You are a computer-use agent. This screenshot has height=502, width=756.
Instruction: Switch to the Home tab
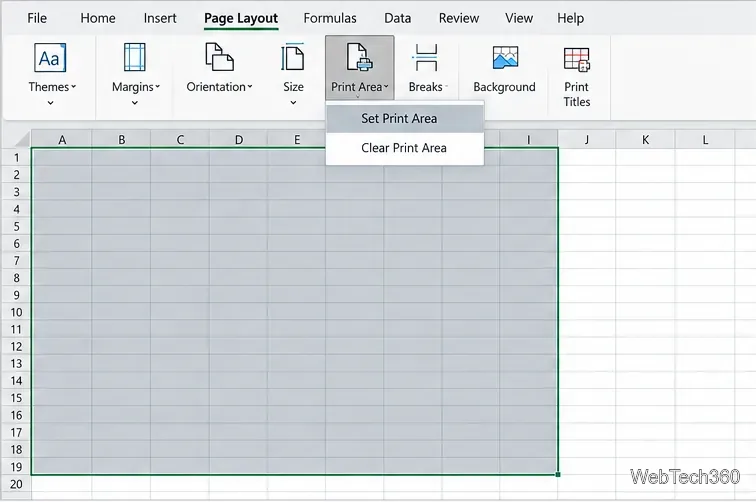pos(98,18)
